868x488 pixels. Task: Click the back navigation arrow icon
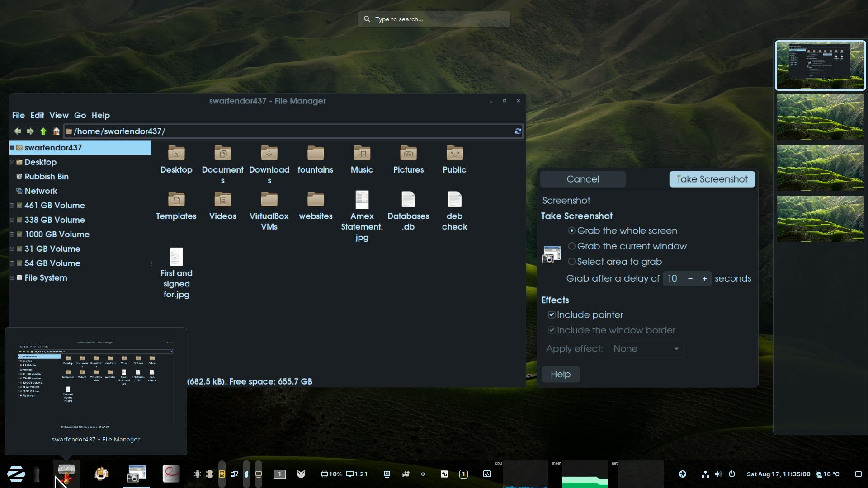(17, 131)
